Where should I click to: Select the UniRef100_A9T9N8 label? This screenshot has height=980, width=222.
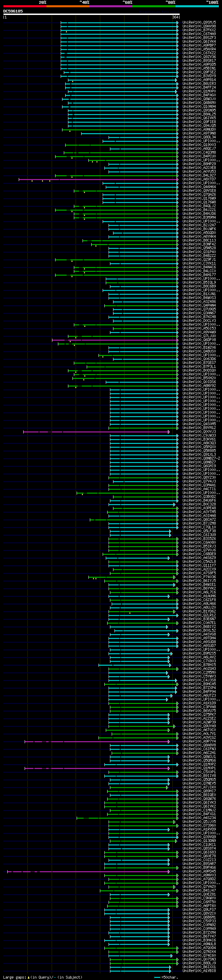(199, 133)
